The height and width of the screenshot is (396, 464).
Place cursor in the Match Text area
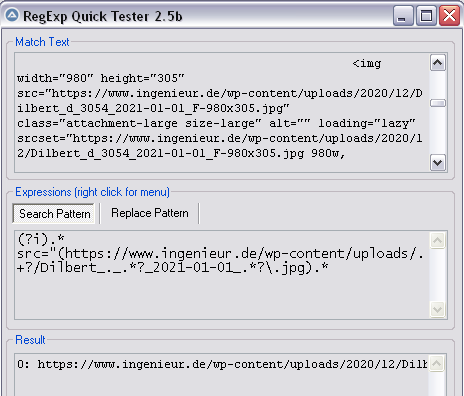[222, 112]
